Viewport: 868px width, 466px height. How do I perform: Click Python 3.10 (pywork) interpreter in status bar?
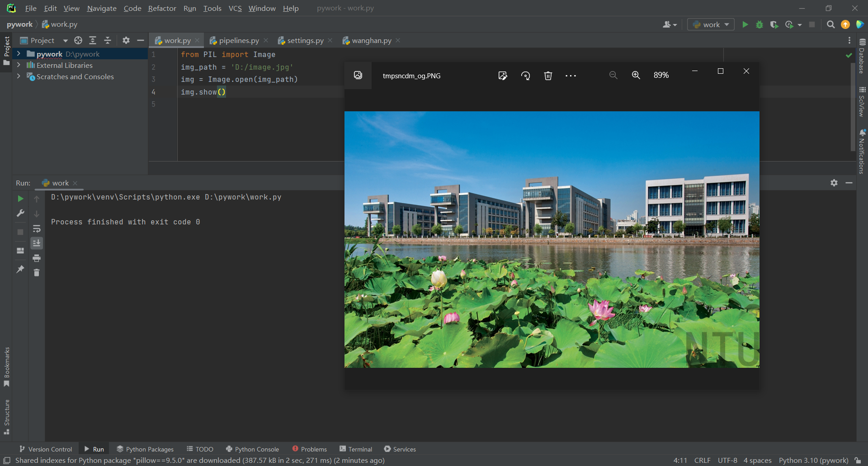click(813, 460)
